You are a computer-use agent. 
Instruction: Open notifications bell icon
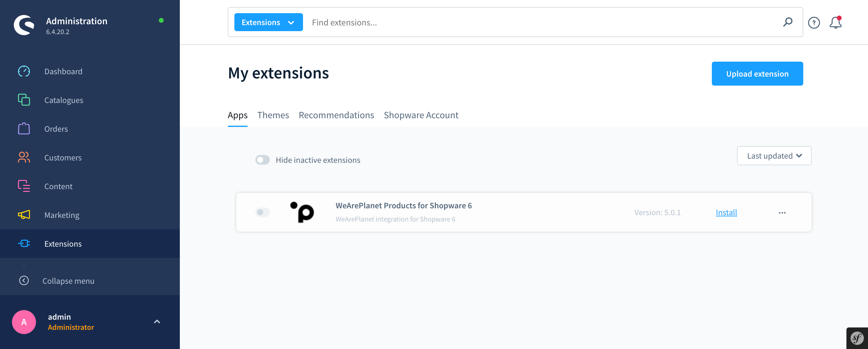(x=835, y=22)
